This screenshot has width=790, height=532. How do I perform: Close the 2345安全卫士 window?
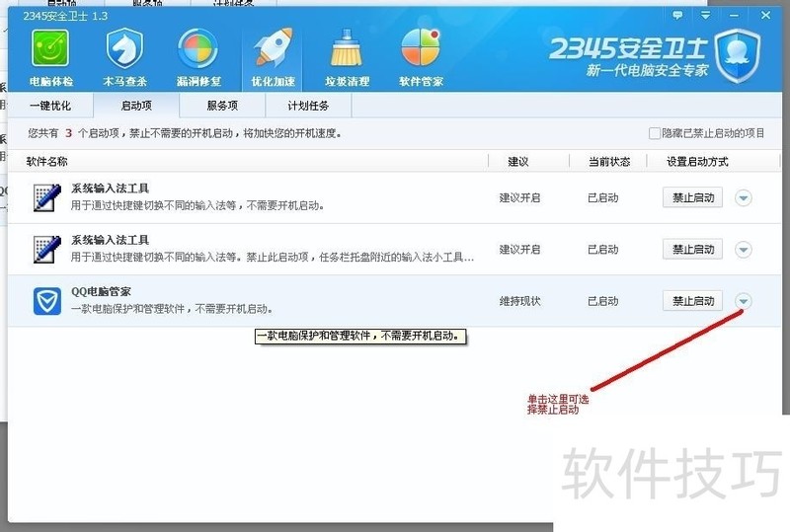[765, 15]
